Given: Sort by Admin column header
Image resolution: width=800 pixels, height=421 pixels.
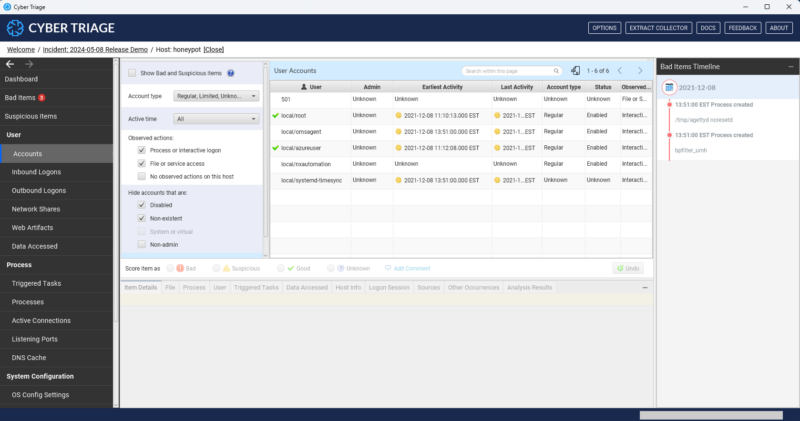Looking at the screenshot, I should (372, 87).
